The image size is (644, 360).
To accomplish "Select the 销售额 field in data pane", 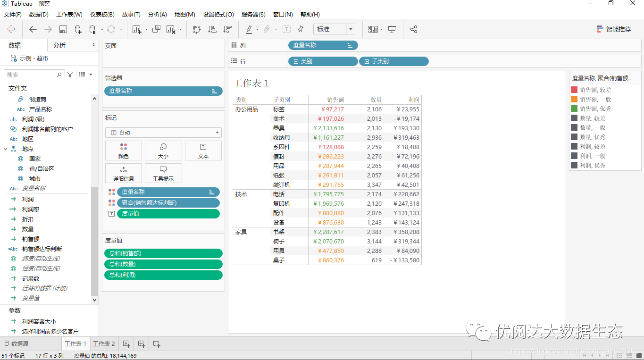I will [x=31, y=239].
